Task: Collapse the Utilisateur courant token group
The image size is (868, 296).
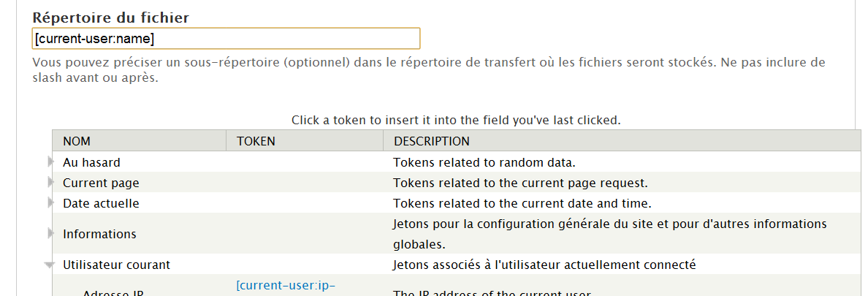Action: coord(50,265)
